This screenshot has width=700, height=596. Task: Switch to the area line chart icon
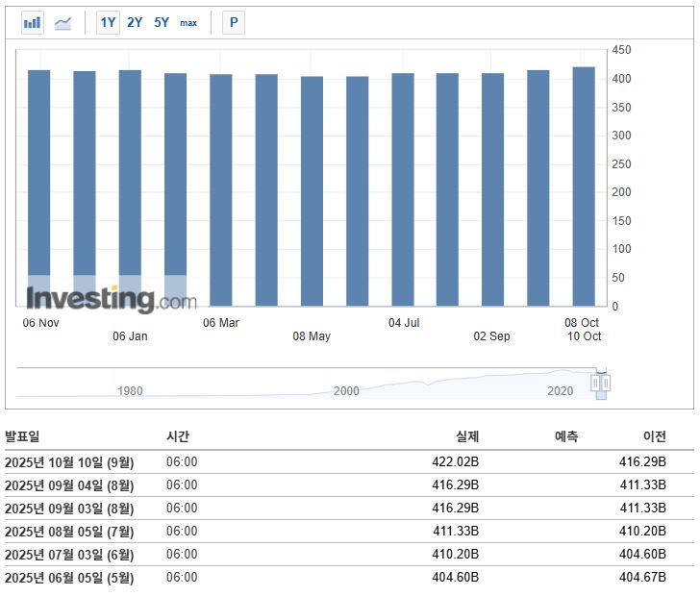[x=62, y=22]
